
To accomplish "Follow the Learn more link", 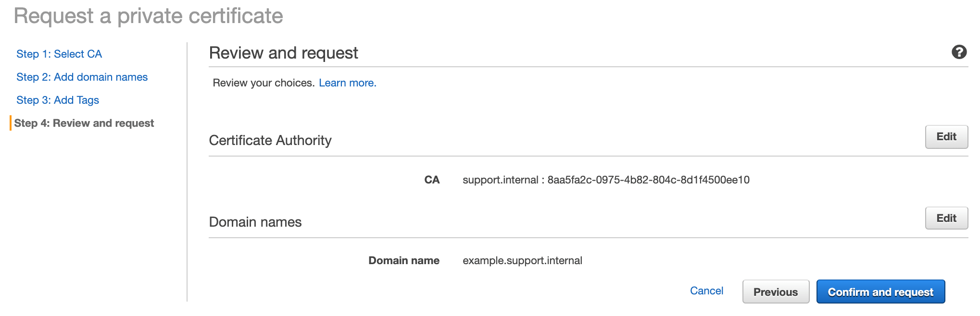I will [347, 83].
